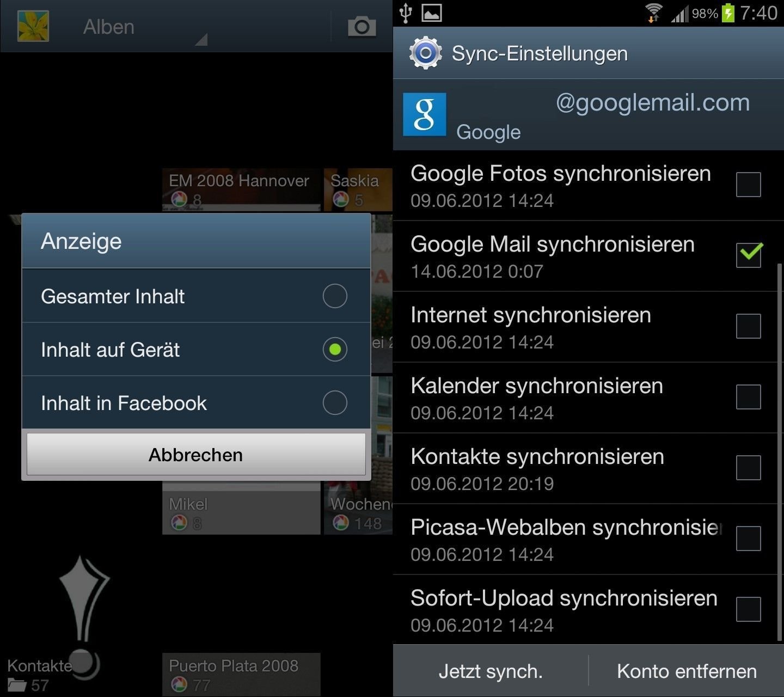Enable Kontakte synchronisieren checkbox
Screen dimensions: 784x697
tap(748, 468)
